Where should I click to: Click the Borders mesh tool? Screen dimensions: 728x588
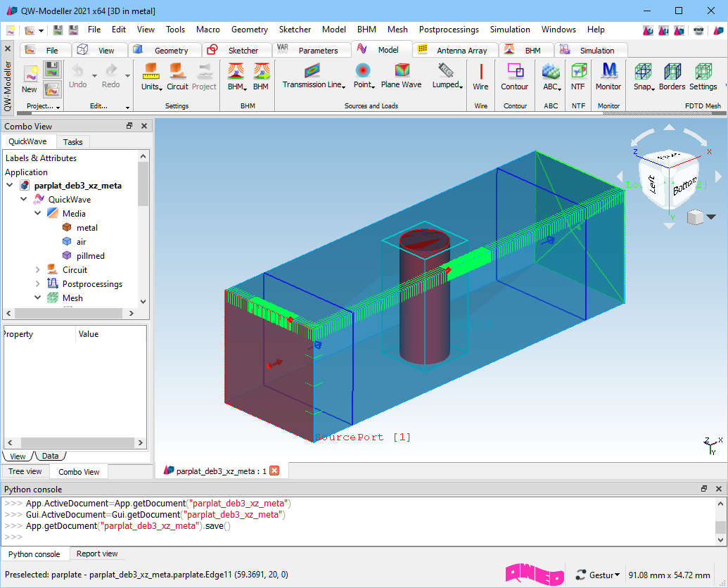tap(672, 77)
